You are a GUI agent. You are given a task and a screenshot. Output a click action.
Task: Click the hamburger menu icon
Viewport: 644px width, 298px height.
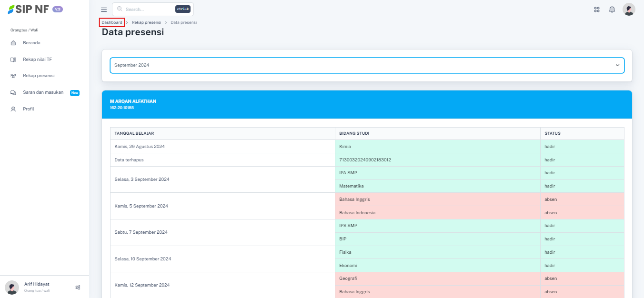(x=104, y=10)
